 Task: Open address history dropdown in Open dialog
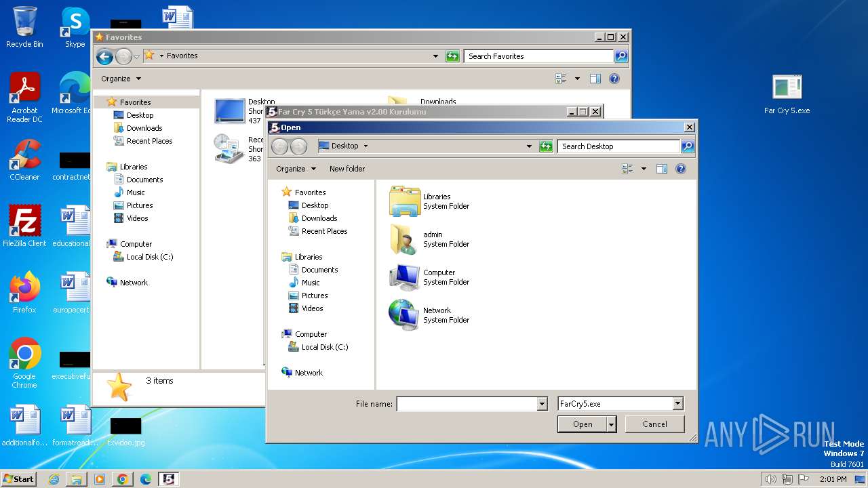529,146
